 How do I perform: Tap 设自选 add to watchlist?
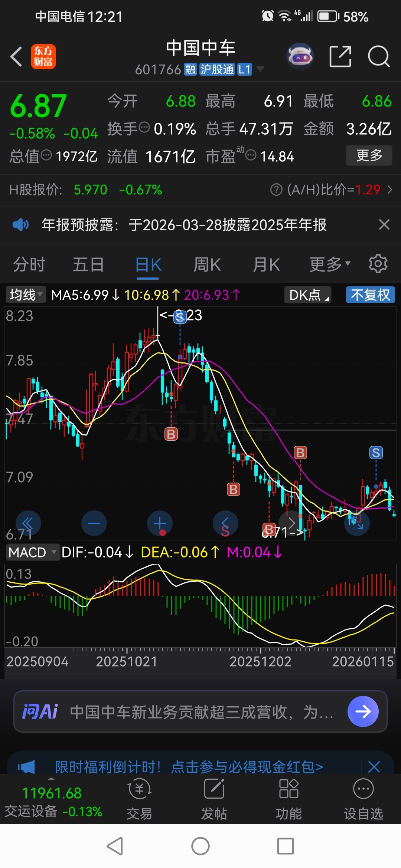click(363, 799)
